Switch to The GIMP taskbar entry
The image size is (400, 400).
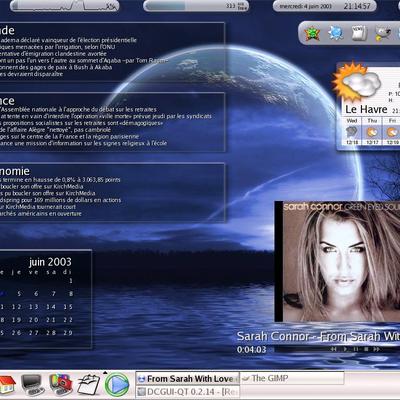pos(292,378)
